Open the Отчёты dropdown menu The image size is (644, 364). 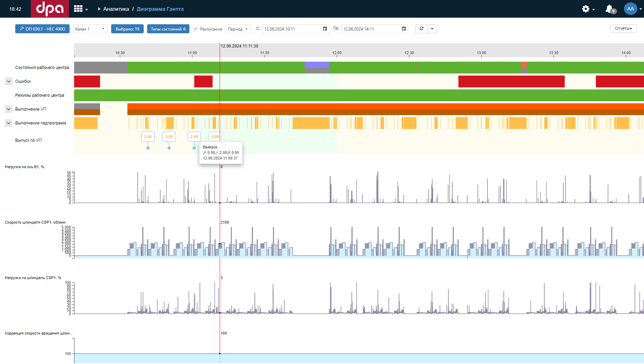tap(623, 28)
